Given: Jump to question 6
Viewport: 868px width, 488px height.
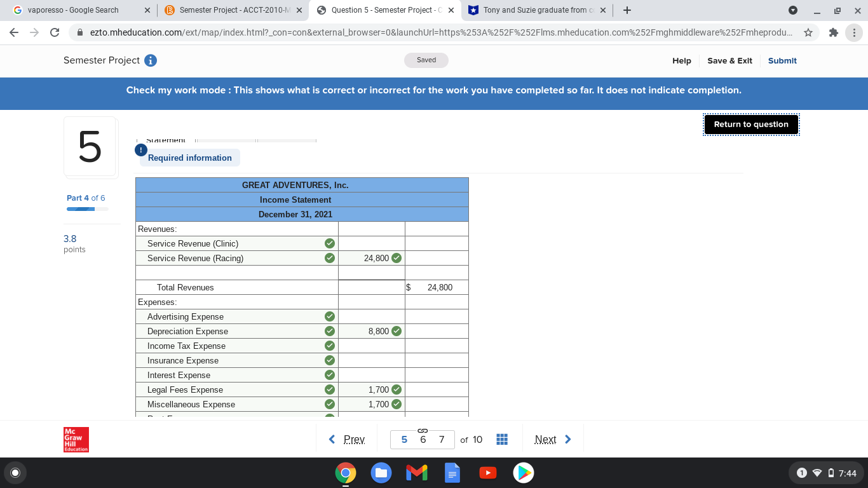Looking at the screenshot, I should (423, 440).
